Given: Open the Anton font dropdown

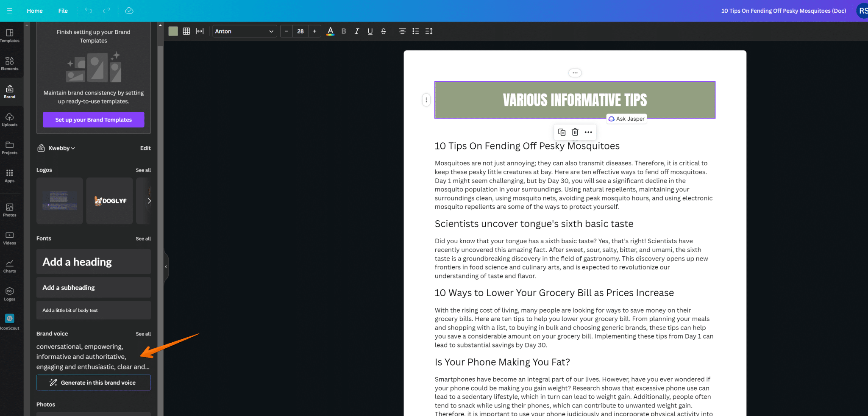Looking at the screenshot, I should [x=244, y=31].
